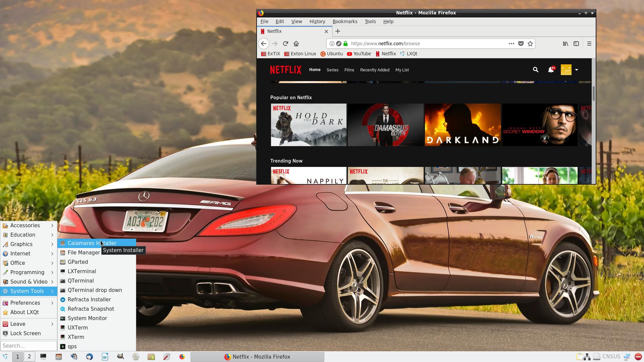
Task: Open Netflix notifications bell
Action: pos(550,70)
